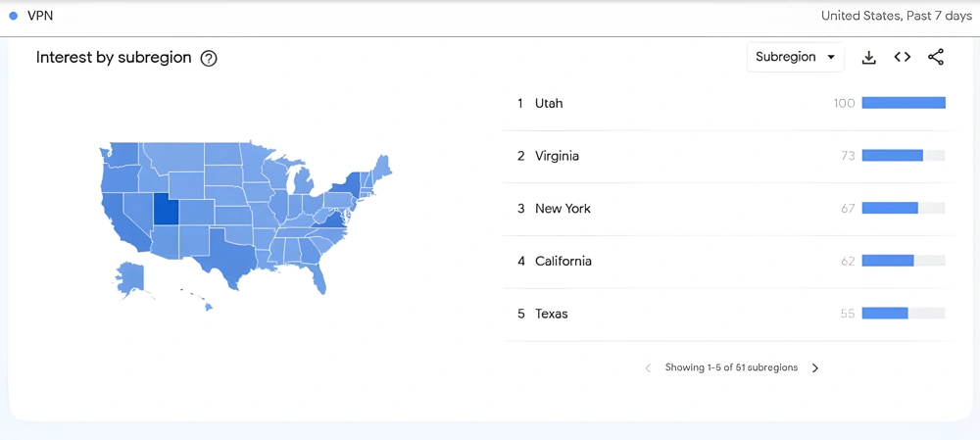This screenshot has width=980, height=440.
Task: Click Alaska on the US map
Action: coord(131,277)
